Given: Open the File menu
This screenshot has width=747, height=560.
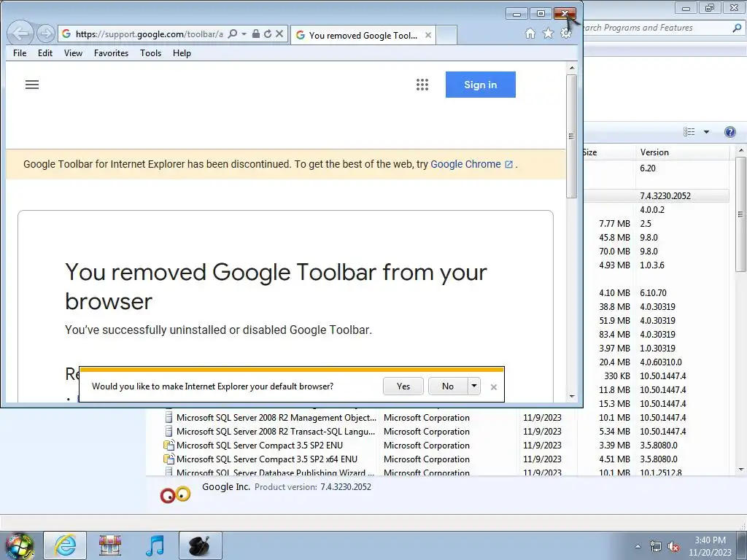Looking at the screenshot, I should pyautogui.click(x=20, y=52).
